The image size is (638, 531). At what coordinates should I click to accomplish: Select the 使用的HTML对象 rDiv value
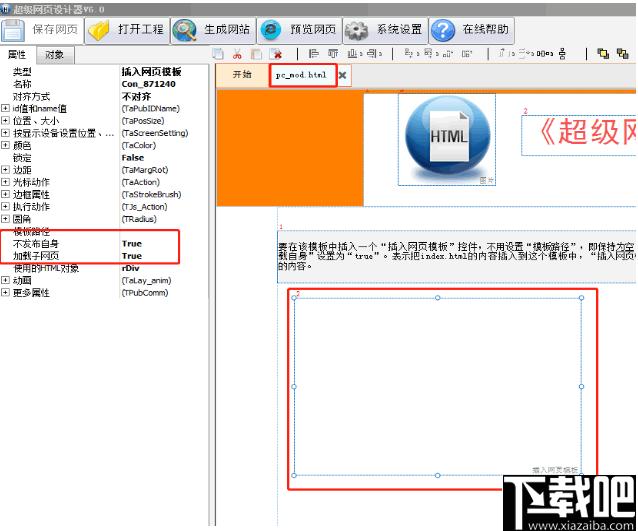(130, 268)
